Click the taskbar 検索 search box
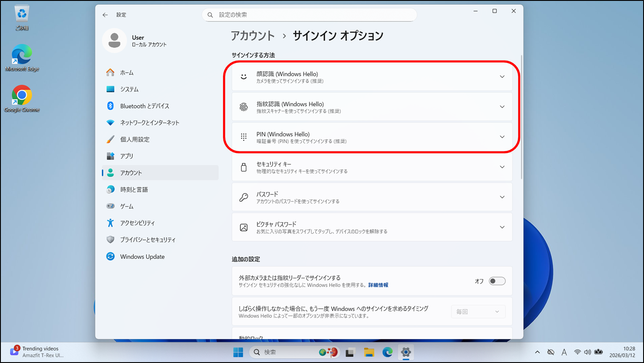Image resolution: width=644 pixels, height=363 pixels. 295,352
